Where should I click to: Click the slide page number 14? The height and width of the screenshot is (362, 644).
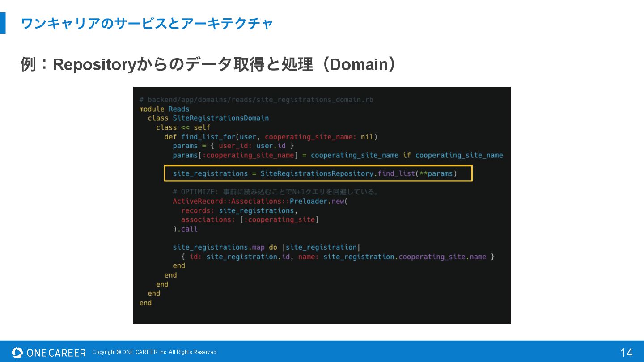[x=627, y=353]
